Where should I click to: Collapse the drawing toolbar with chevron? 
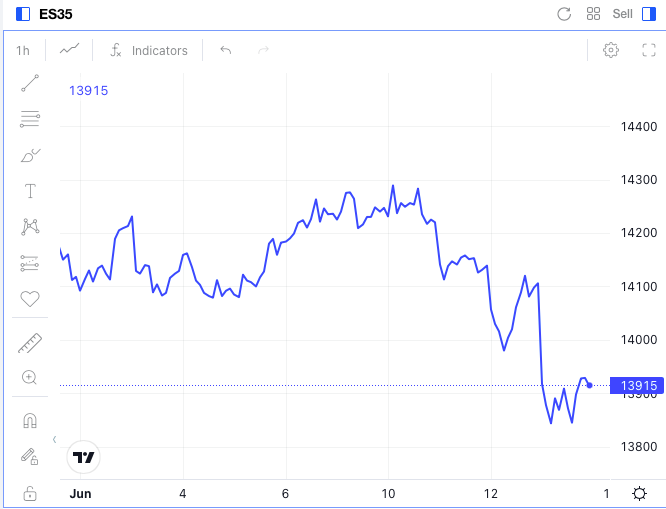click(54, 439)
